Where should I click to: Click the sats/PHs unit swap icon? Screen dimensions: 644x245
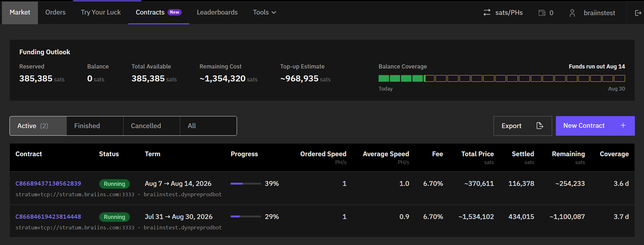point(487,13)
